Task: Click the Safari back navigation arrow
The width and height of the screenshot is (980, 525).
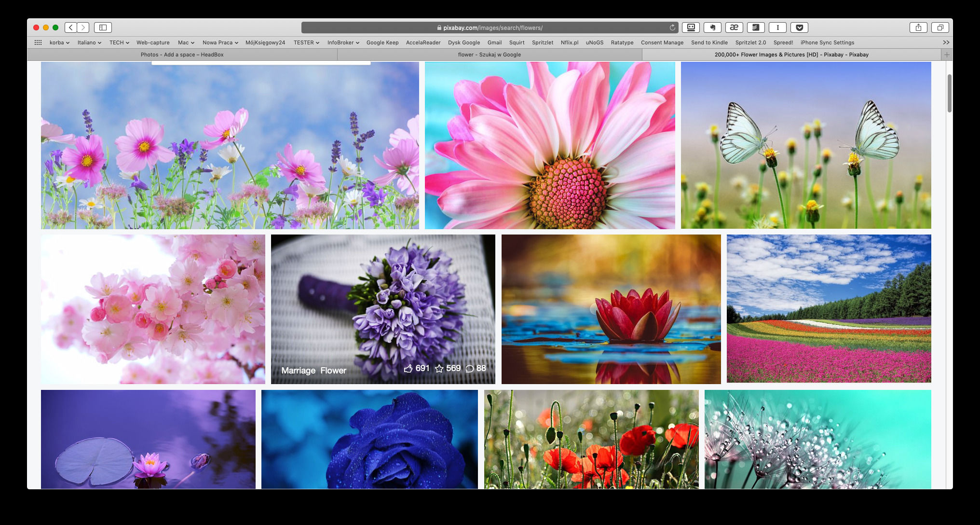Action: click(71, 28)
